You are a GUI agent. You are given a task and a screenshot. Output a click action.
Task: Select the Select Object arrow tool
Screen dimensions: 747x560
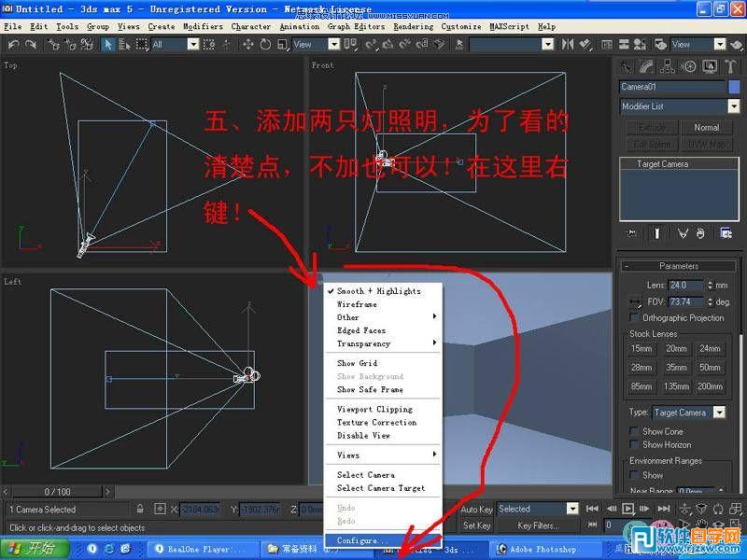click(108, 44)
